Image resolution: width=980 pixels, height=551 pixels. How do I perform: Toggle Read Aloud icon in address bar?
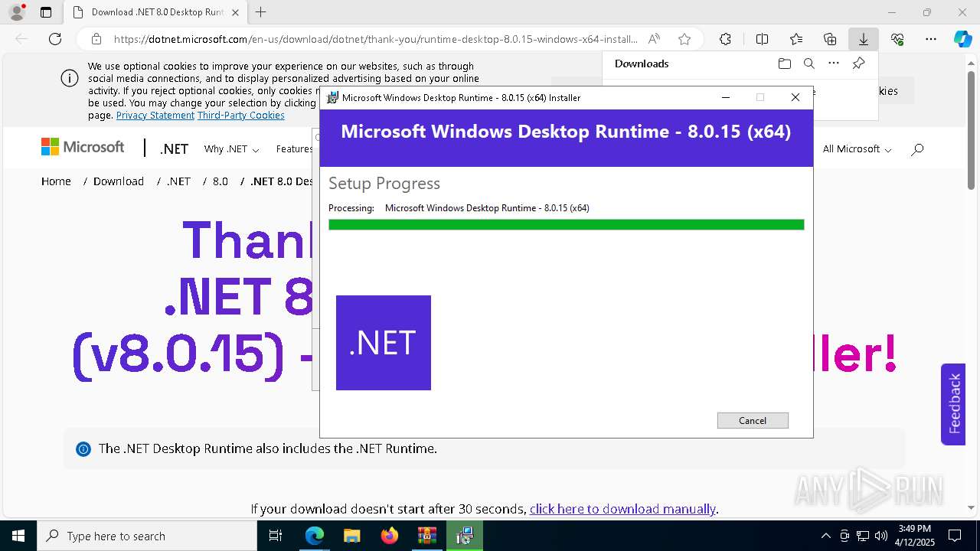(x=654, y=39)
